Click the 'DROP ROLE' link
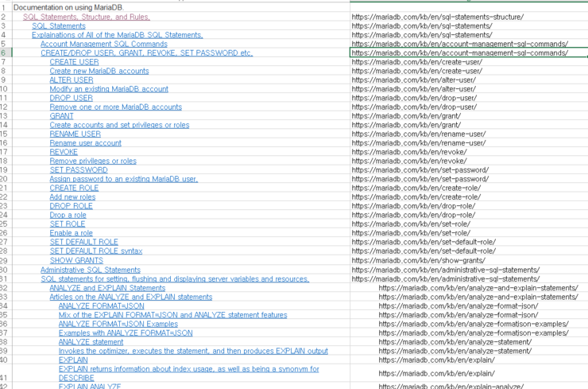This screenshot has height=389, width=588. (x=71, y=206)
